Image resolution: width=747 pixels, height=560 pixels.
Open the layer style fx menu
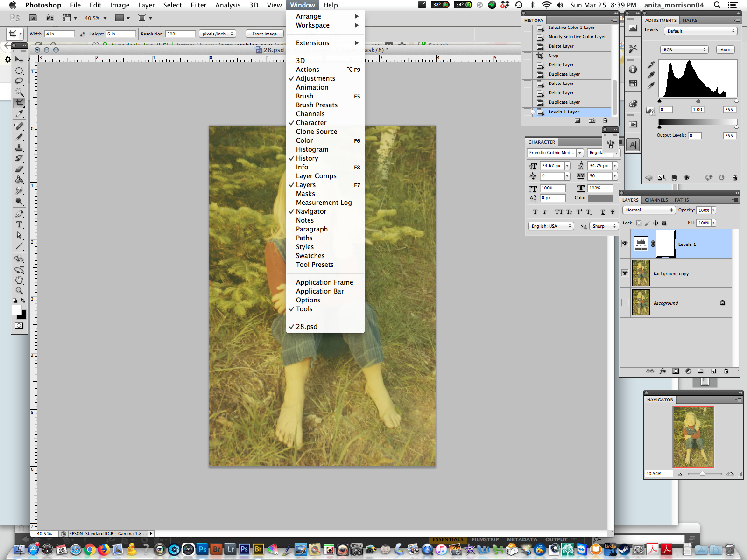(663, 371)
